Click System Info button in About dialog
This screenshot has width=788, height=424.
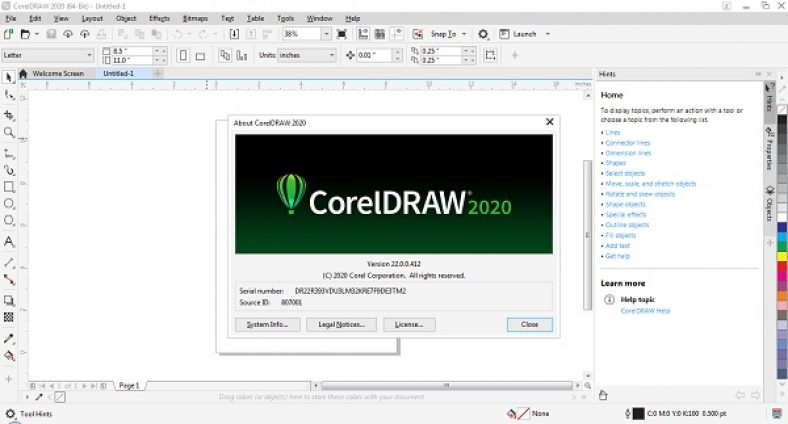tap(267, 325)
